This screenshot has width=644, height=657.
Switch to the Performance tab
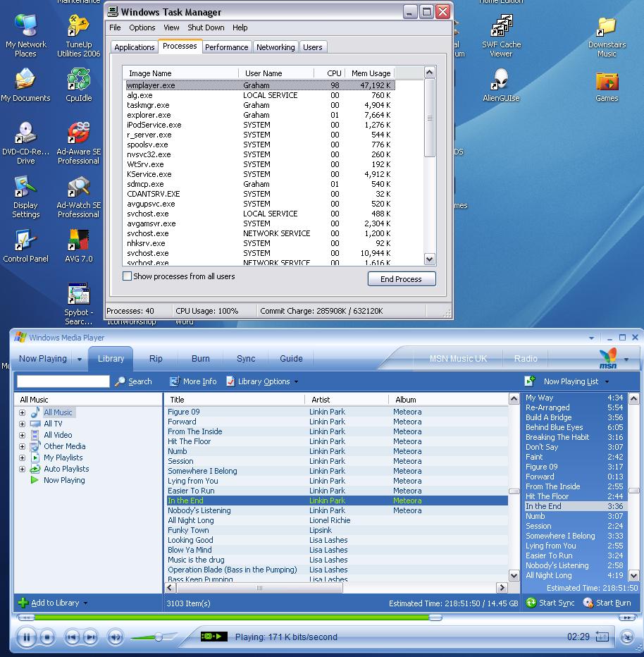pyautogui.click(x=226, y=47)
